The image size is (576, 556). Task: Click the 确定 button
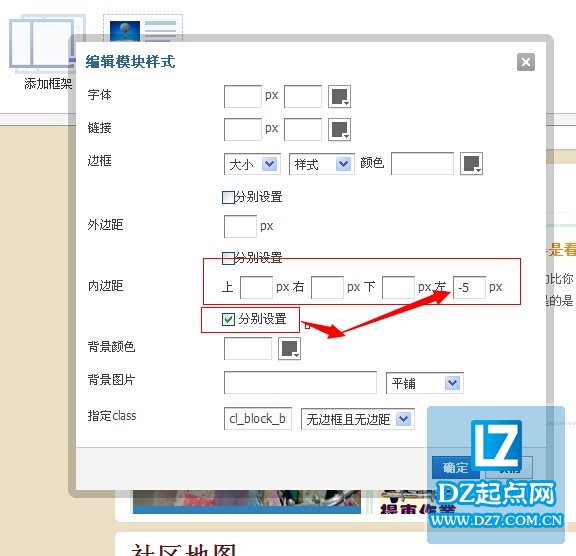(456, 467)
